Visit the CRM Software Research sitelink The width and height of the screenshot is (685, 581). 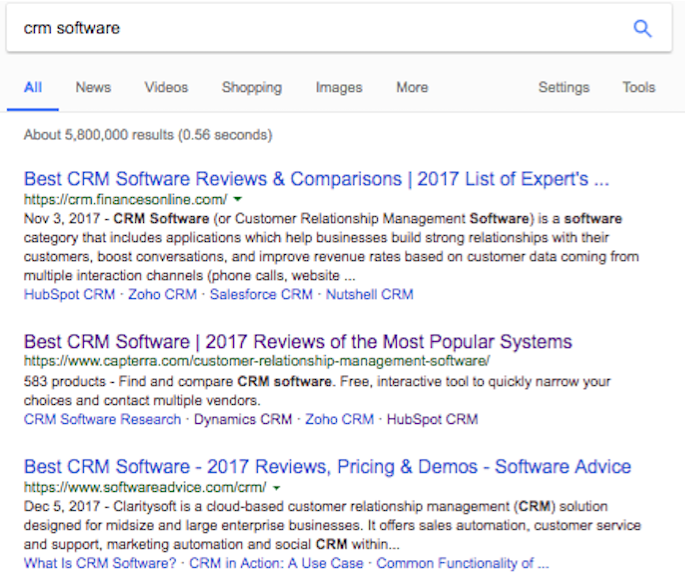tap(102, 419)
